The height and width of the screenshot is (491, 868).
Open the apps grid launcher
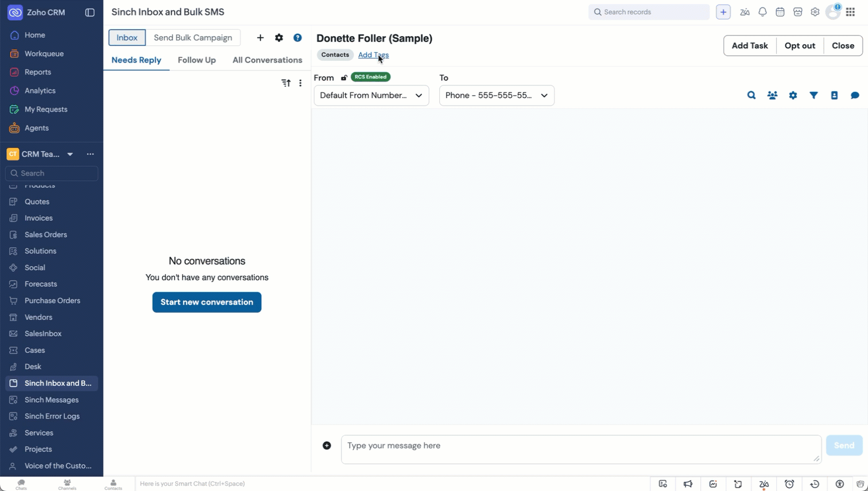851,12
